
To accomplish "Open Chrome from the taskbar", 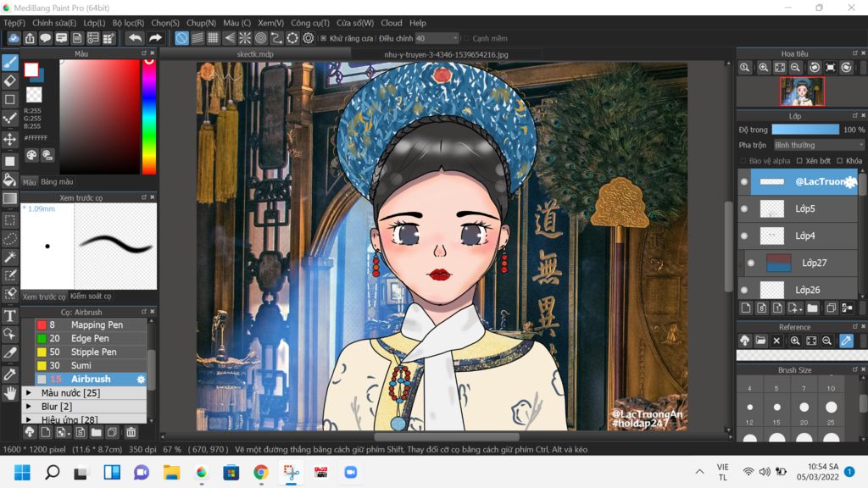I will 261,472.
